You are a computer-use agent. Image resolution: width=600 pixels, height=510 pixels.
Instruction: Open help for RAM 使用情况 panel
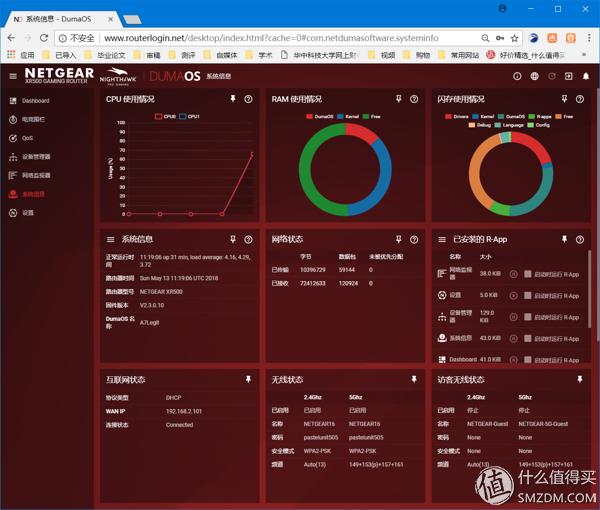[414, 99]
